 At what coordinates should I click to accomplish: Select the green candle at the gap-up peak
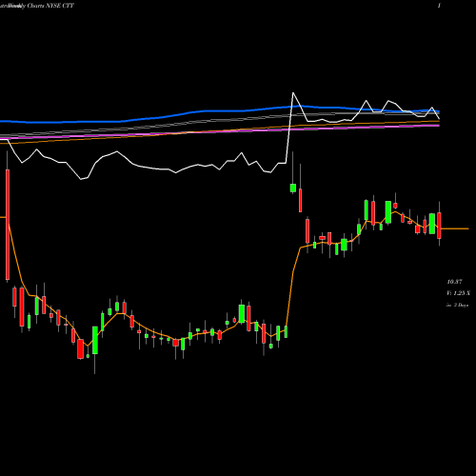pyautogui.click(x=293, y=188)
